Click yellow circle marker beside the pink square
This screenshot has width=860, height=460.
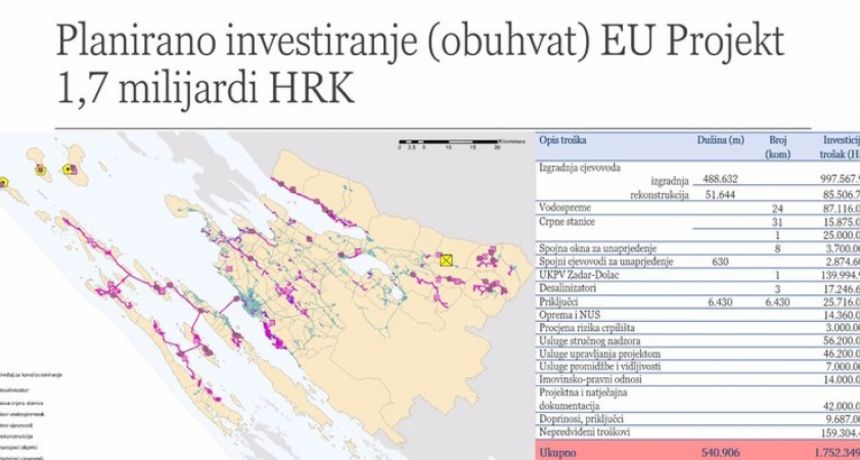tap(68, 170)
